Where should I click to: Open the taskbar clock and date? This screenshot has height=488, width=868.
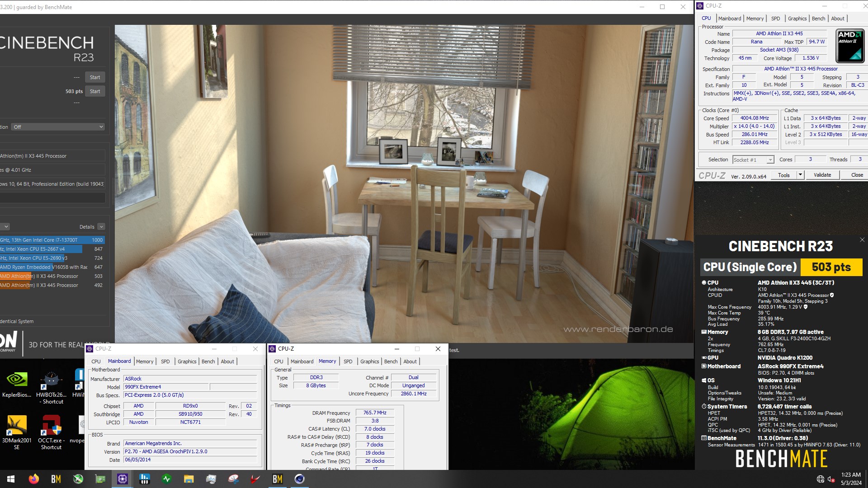[851, 479]
